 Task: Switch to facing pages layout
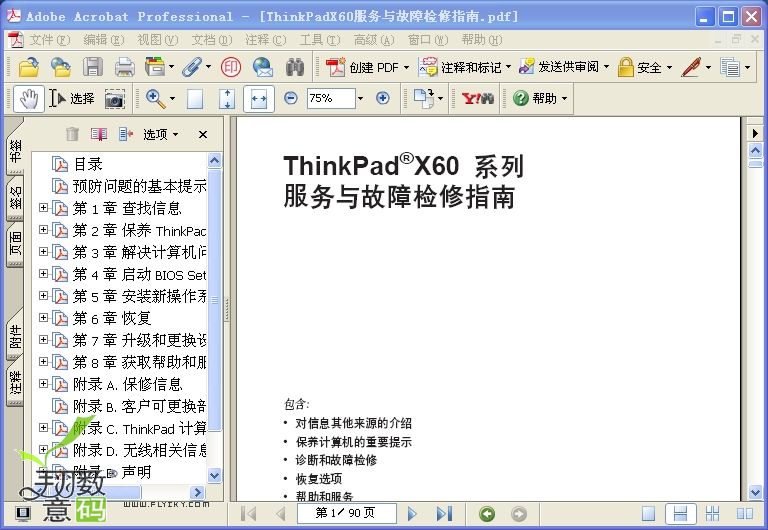[744, 514]
